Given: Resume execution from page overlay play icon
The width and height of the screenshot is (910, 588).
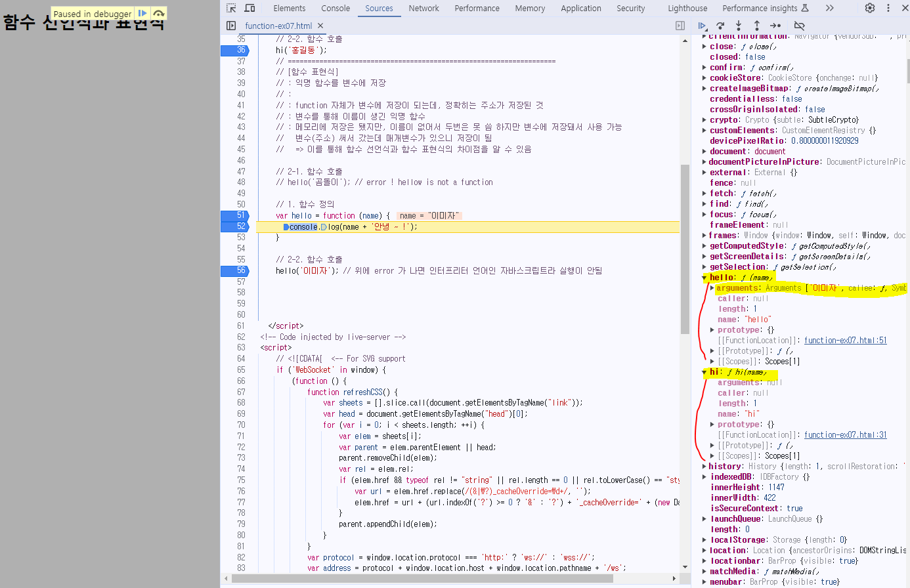Looking at the screenshot, I should pyautogui.click(x=142, y=13).
